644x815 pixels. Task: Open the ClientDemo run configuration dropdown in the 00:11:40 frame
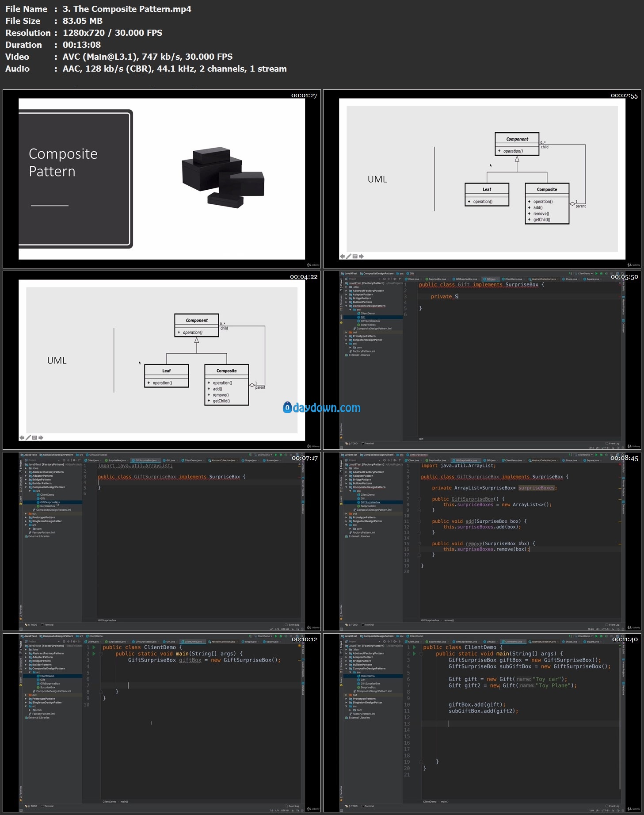(x=584, y=636)
